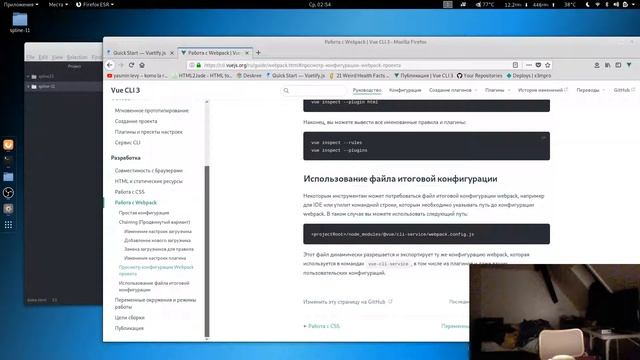Image resolution: width=640 pixels, height=360 pixels.
Task: Bookmark this page with star icon
Action: 548,65
